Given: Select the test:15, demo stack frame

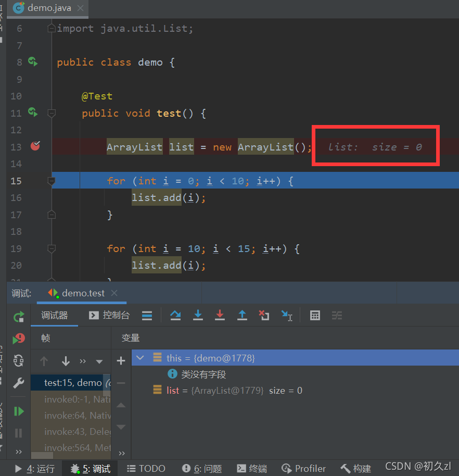Looking at the screenshot, I should tap(71, 382).
